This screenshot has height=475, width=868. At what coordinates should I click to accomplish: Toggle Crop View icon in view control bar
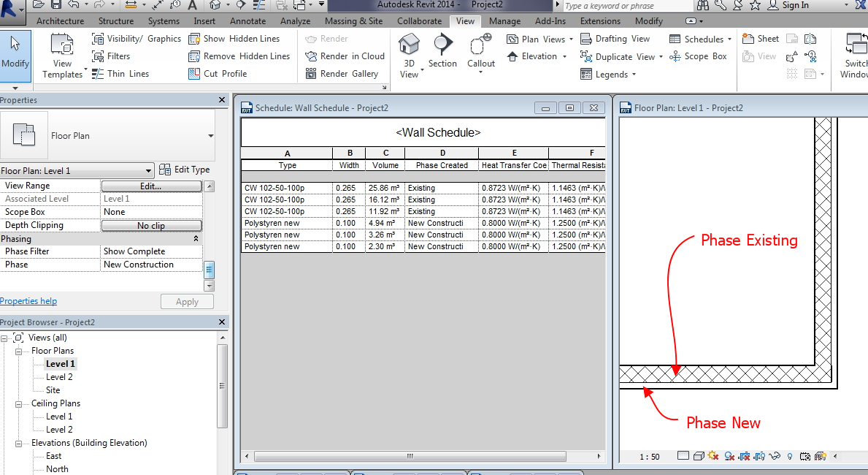(x=745, y=456)
